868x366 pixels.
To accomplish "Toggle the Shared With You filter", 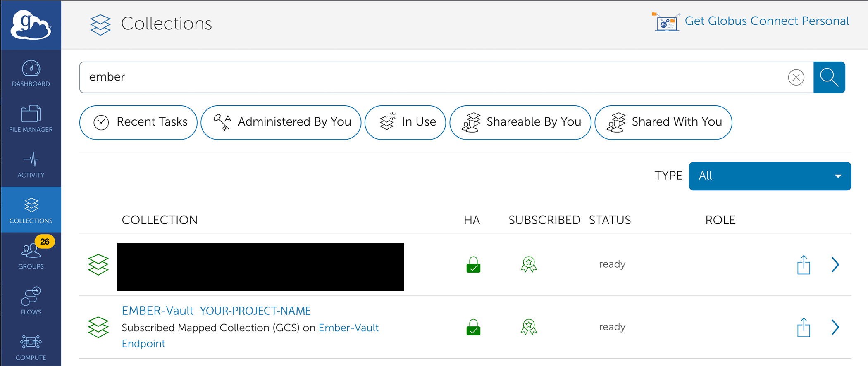I will pos(663,122).
